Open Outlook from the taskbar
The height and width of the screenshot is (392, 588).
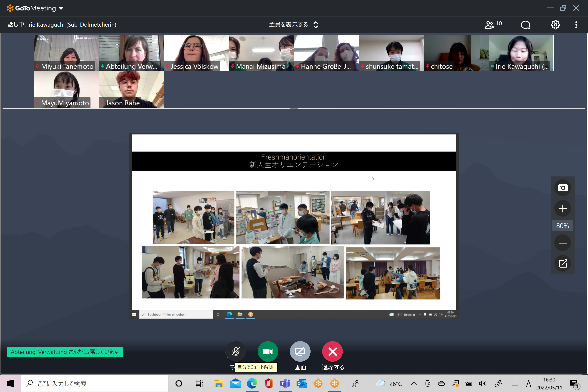(x=302, y=383)
